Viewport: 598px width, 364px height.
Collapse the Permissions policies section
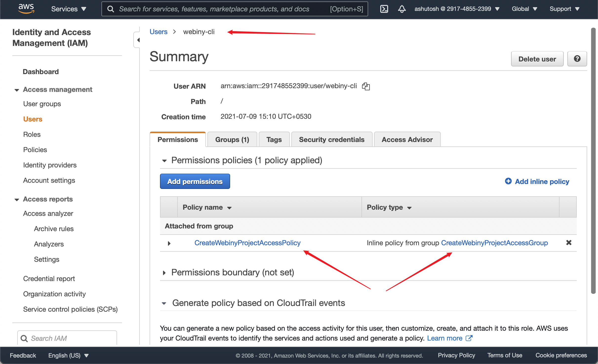pos(164,161)
